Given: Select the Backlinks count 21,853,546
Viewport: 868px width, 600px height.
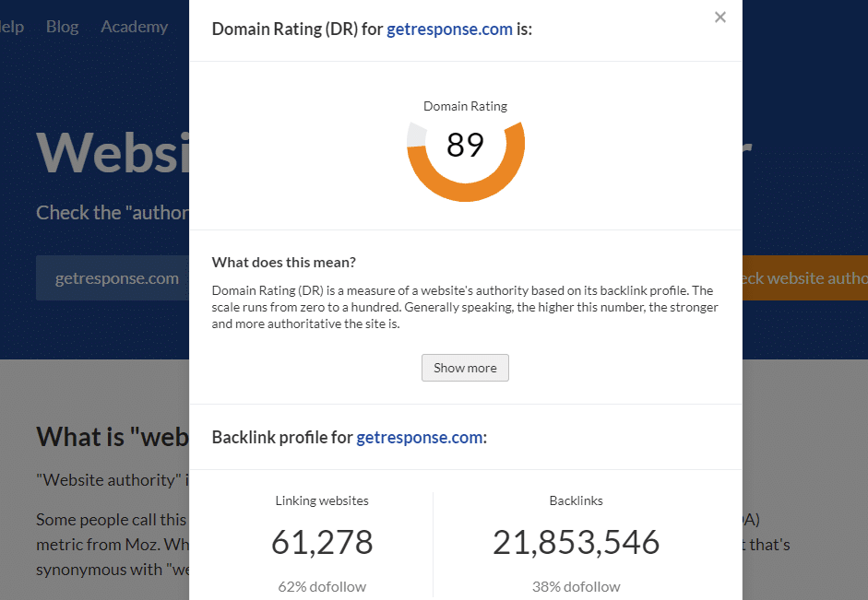Looking at the screenshot, I should point(576,542).
